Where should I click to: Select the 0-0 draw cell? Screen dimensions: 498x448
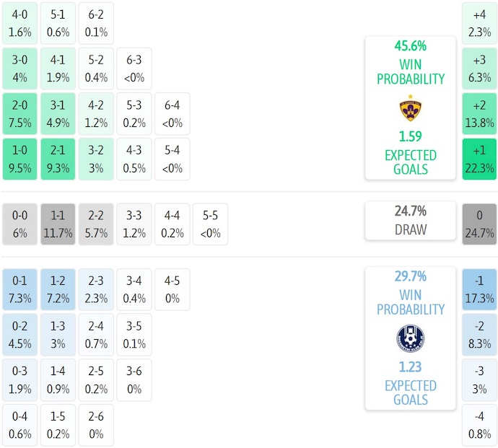(21, 224)
